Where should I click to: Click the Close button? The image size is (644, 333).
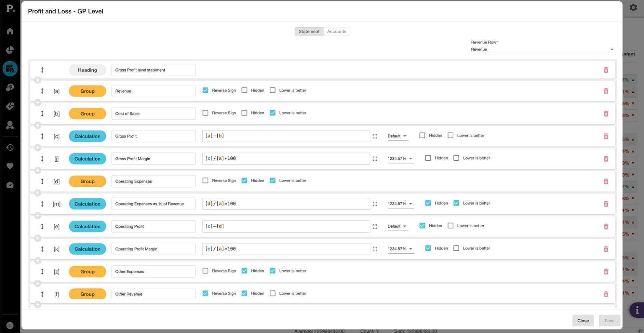click(x=583, y=321)
